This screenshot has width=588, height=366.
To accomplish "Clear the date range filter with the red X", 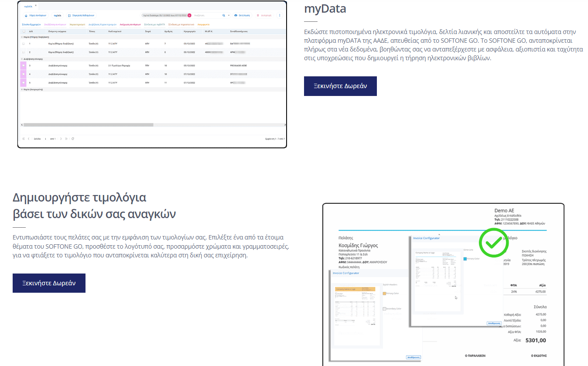I will pyautogui.click(x=189, y=15).
